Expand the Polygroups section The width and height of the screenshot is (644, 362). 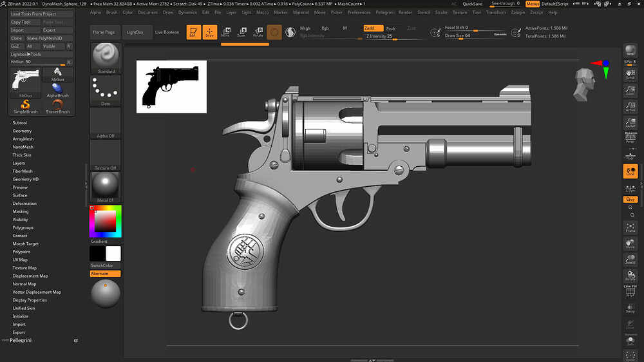tap(23, 227)
